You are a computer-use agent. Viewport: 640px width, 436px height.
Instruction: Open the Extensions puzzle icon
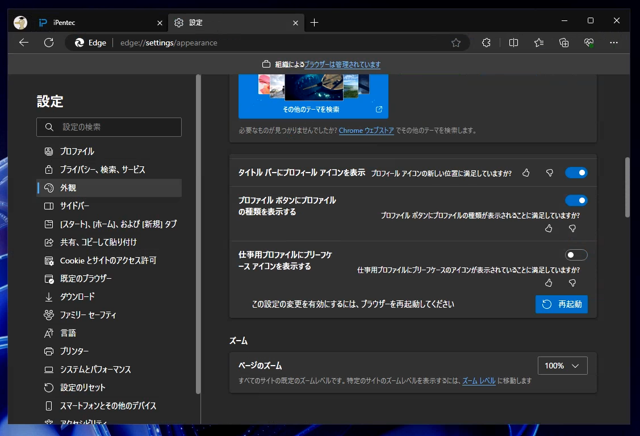click(x=486, y=42)
